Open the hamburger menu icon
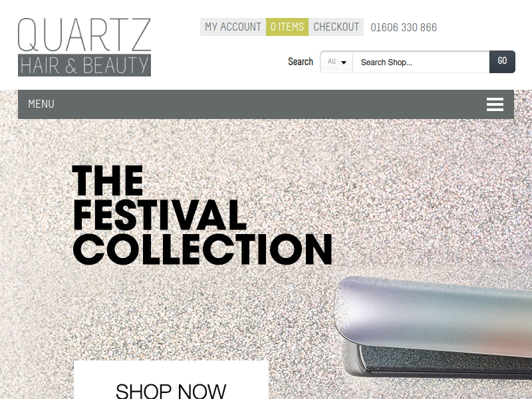The width and height of the screenshot is (532, 399). click(x=495, y=104)
